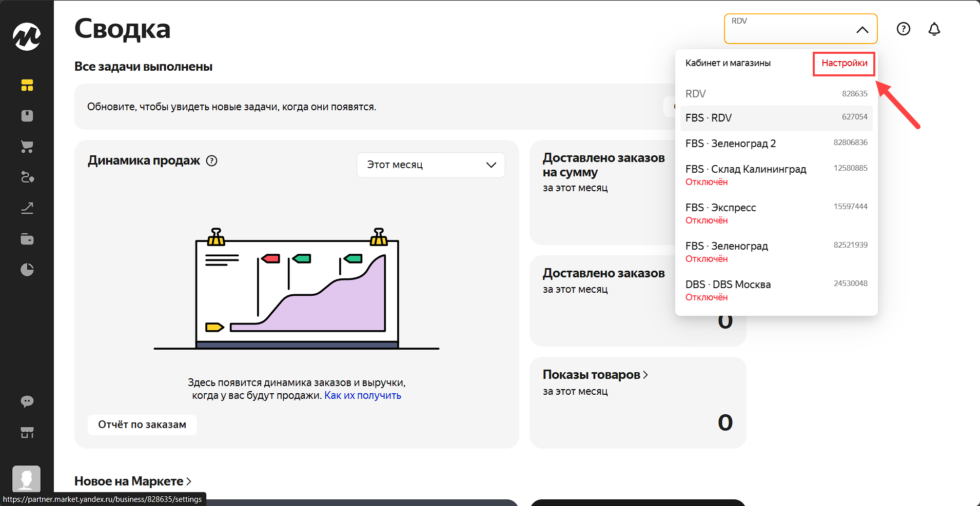Follow the Как их получить link
The height and width of the screenshot is (506, 980).
pos(363,396)
